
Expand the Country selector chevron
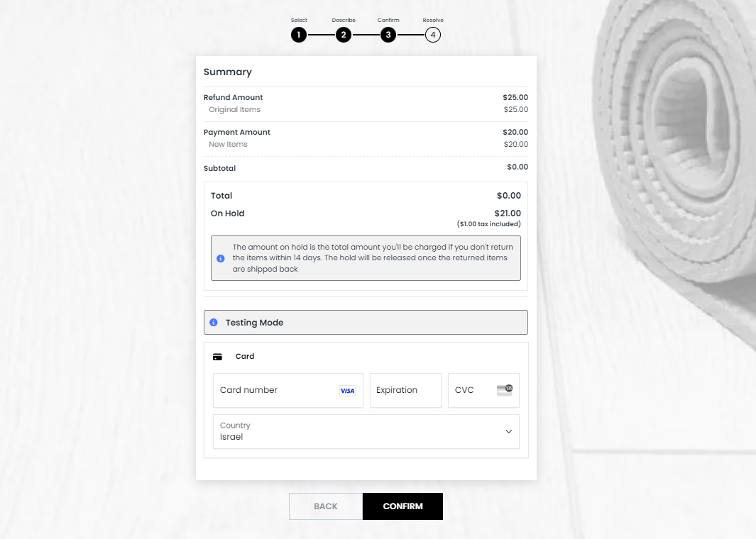click(508, 431)
